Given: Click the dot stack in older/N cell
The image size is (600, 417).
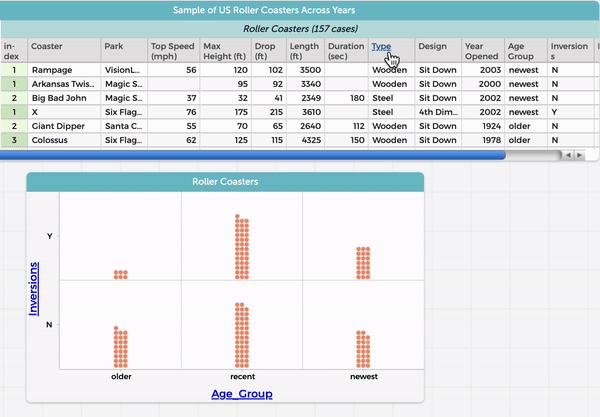Looking at the screenshot, I should [x=121, y=347].
